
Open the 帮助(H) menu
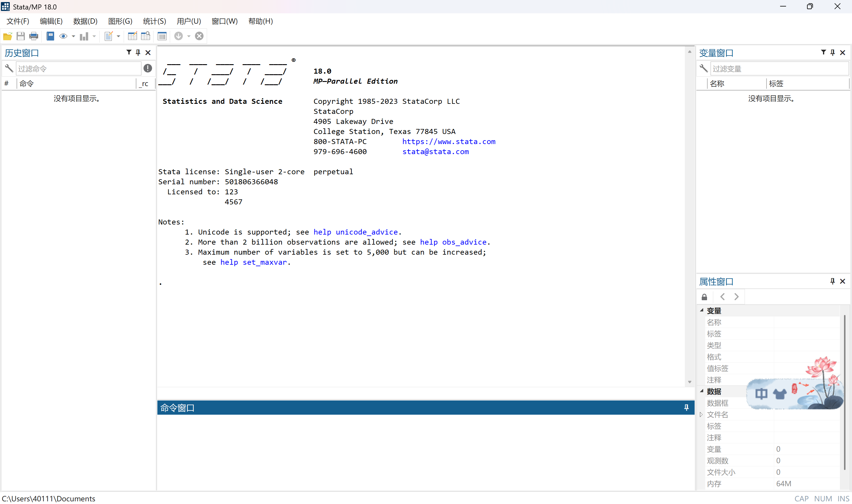260,21
